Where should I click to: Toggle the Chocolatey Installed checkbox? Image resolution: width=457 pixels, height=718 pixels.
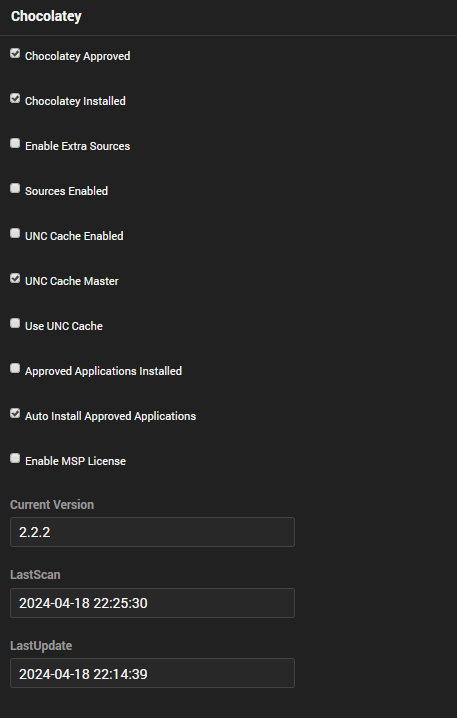pos(15,98)
